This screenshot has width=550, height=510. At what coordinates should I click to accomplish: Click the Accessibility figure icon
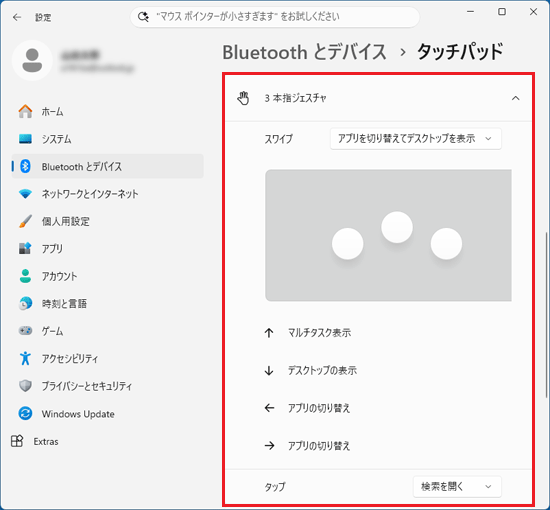click(x=25, y=358)
